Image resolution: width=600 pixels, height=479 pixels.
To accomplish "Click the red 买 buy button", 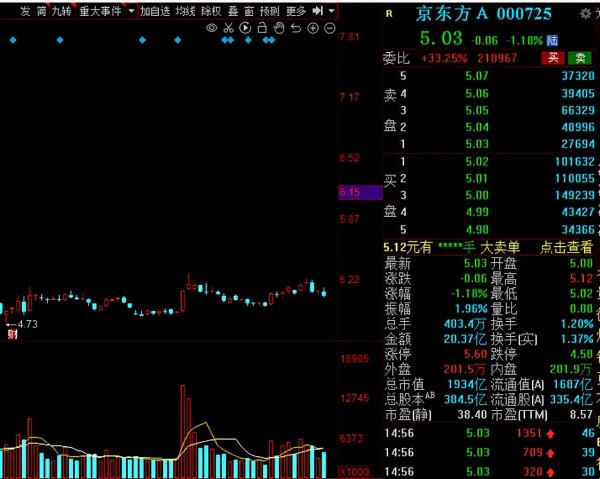I will 552,58.
